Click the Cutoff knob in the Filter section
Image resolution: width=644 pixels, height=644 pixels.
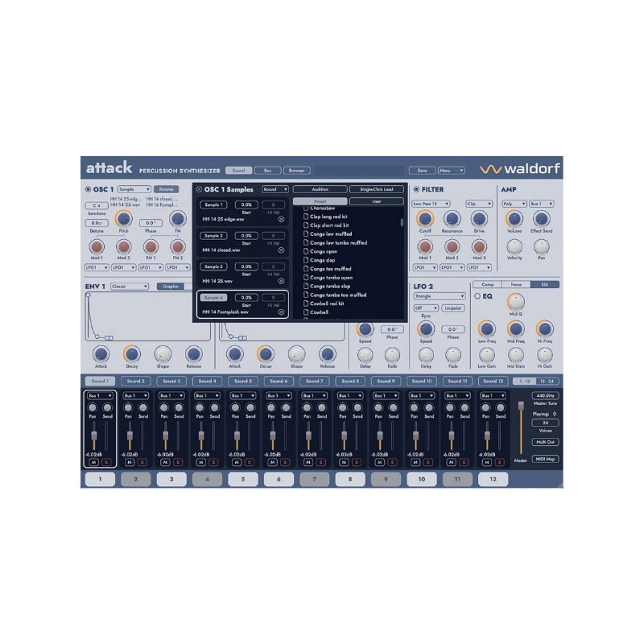pyautogui.click(x=424, y=219)
